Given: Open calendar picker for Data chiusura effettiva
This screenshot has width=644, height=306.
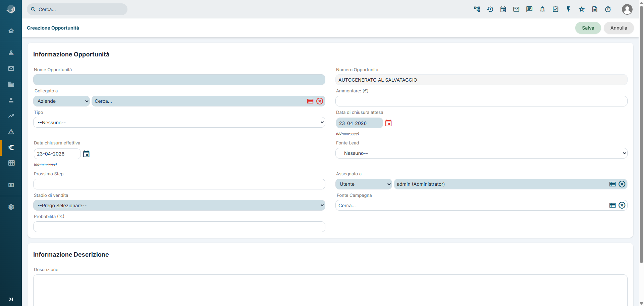Looking at the screenshot, I should point(86,154).
